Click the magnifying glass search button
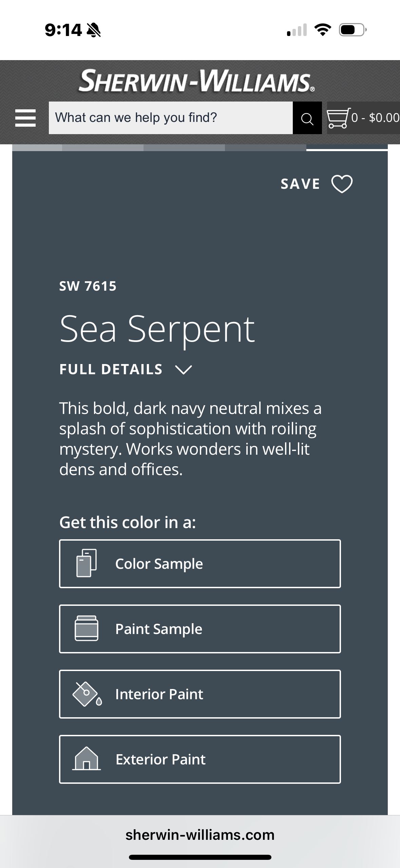This screenshot has width=400, height=868. click(x=307, y=118)
